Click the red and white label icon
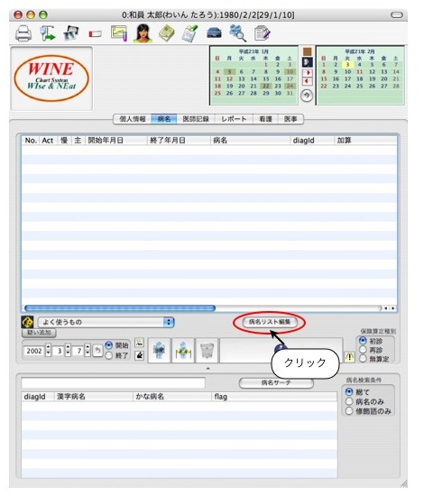424x504 pixels. (x=95, y=33)
